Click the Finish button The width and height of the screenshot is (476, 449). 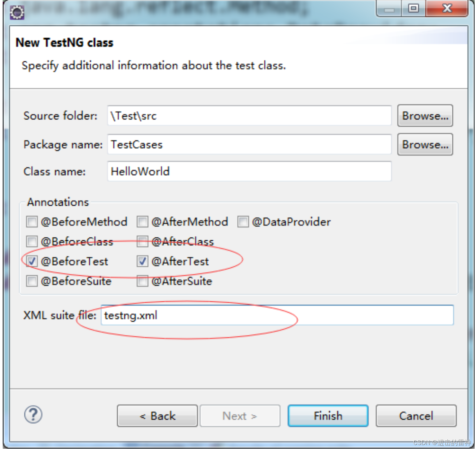[x=327, y=416]
